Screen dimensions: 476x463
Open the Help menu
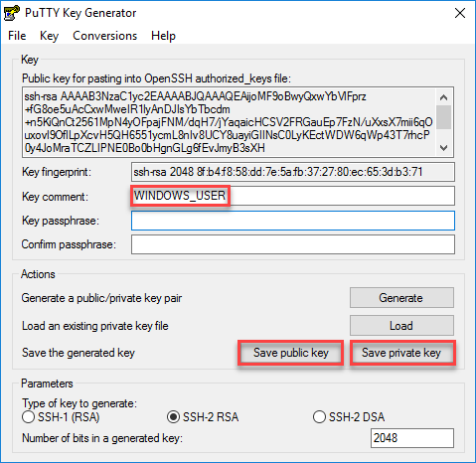pos(163,36)
